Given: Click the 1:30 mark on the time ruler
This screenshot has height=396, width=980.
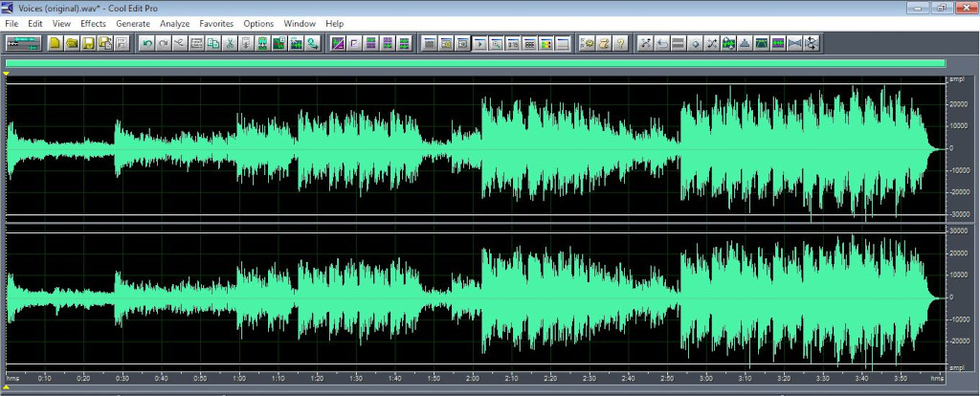Looking at the screenshot, I should coord(356,378).
